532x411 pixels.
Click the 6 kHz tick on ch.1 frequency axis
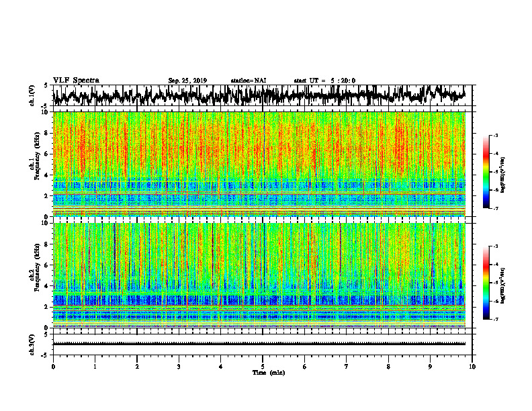point(46,154)
